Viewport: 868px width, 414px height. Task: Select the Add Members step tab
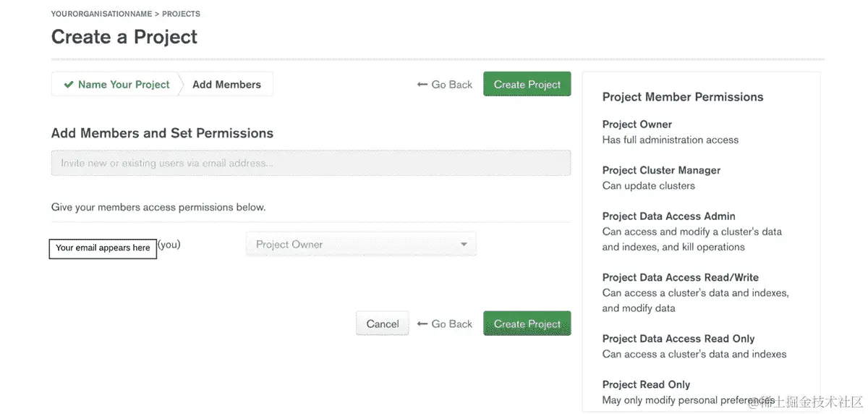(x=226, y=85)
